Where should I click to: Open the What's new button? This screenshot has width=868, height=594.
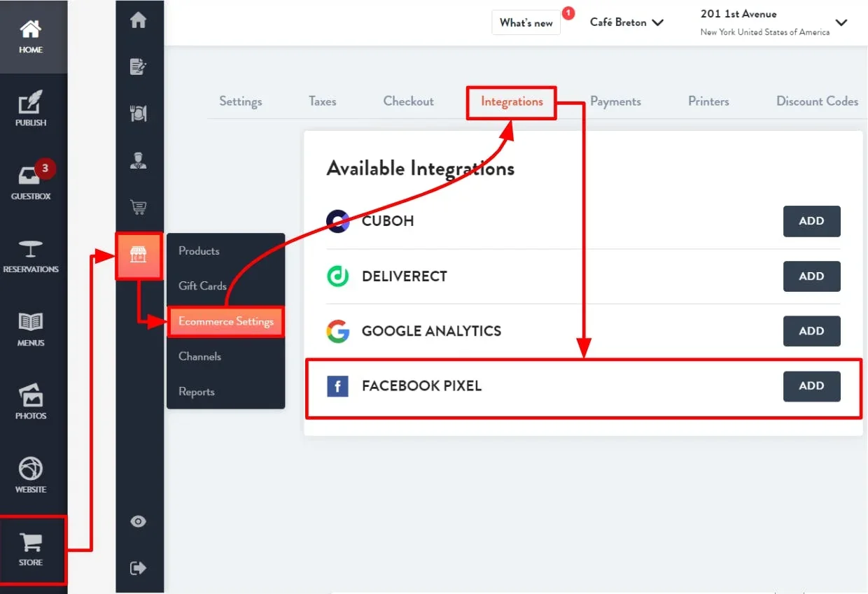pyautogui.click(x=526, y=22)
